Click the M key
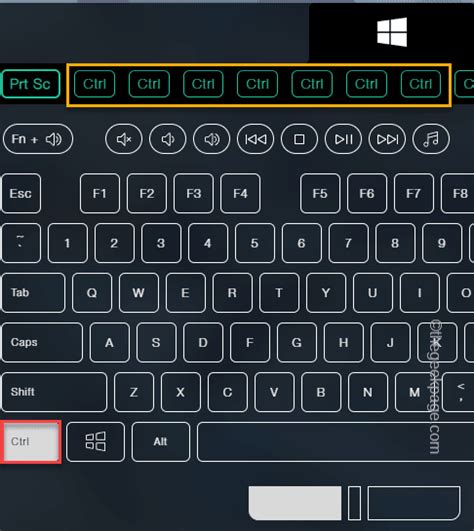This screenshot has width=474, height=531. [x=415, y=392]
